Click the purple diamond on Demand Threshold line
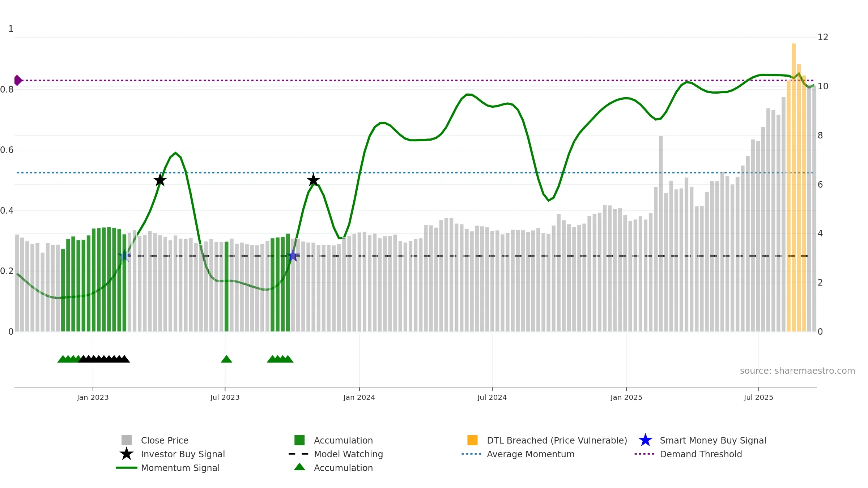Screen dimensions: 868x488 click(18, 80)
